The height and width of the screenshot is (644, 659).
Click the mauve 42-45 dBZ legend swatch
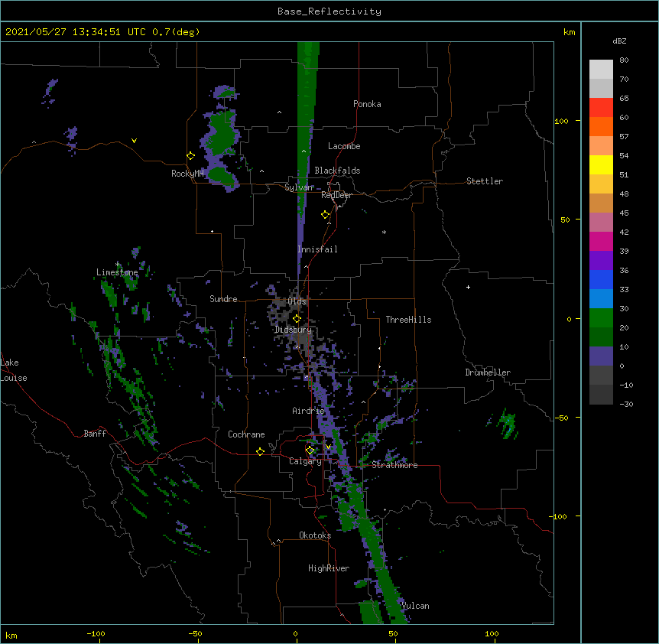(x=601, y=222)
